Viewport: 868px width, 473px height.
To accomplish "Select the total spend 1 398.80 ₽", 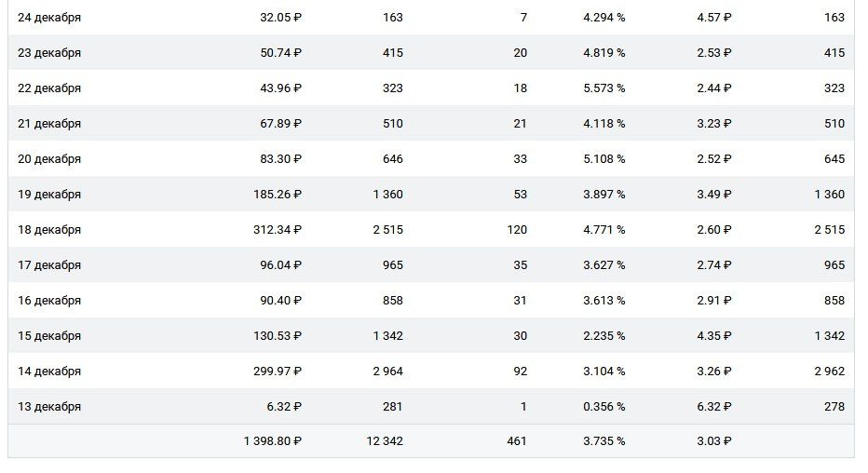I will click(x=272, y=441).
